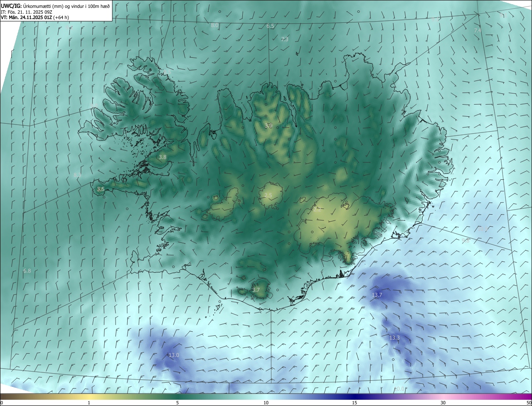
Task: Click the 3.0 value in north Iceland
Action: click(x=268, y=126)
